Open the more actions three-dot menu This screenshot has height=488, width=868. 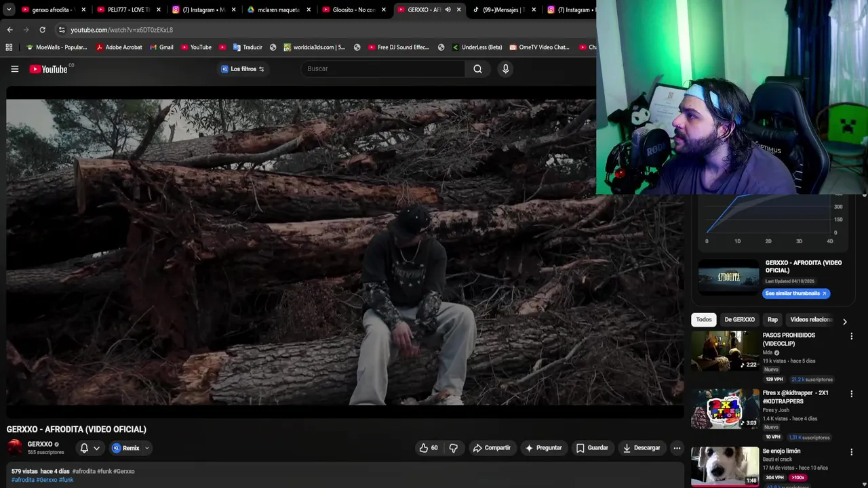(x=677, y=448)
